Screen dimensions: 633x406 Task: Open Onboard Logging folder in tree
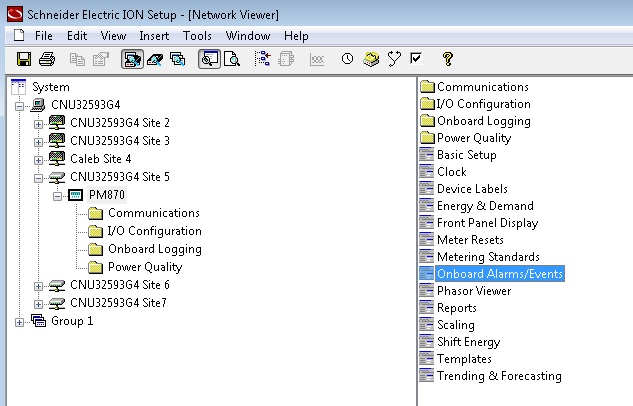[155, 249]
